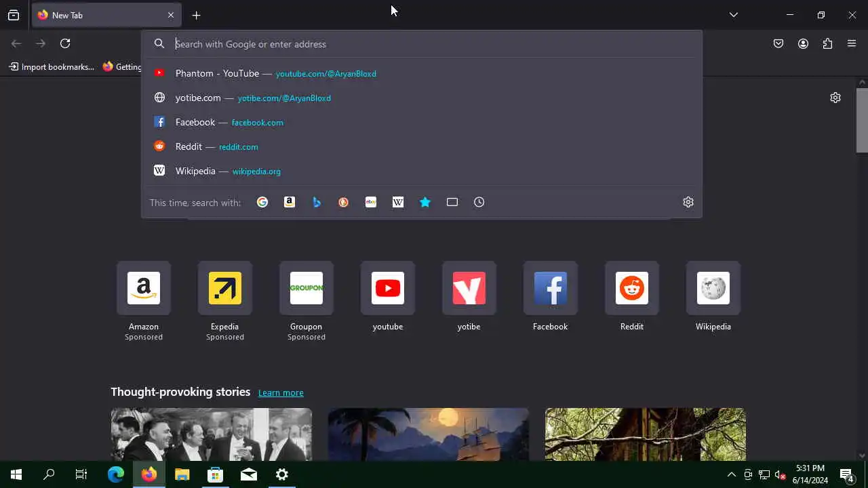The width and height of the screenshot is (868, 488).
Task: Search this time with eBay icon
Action: coord(371,202)
